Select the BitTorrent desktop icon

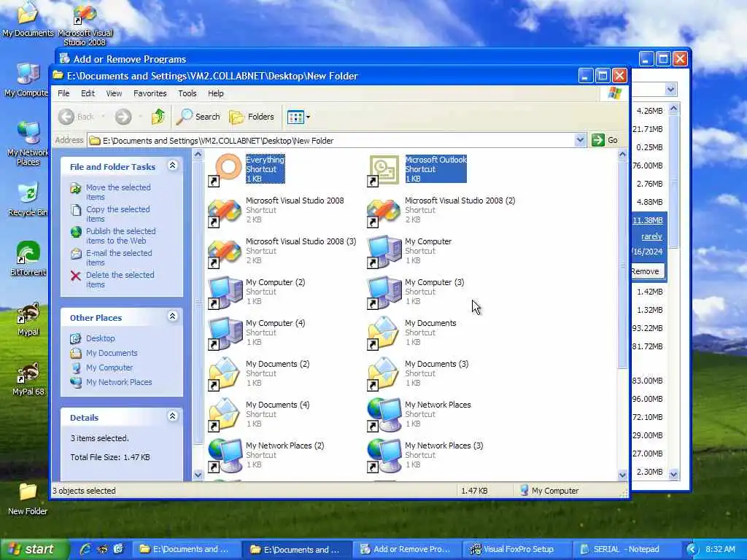[28, 258]
